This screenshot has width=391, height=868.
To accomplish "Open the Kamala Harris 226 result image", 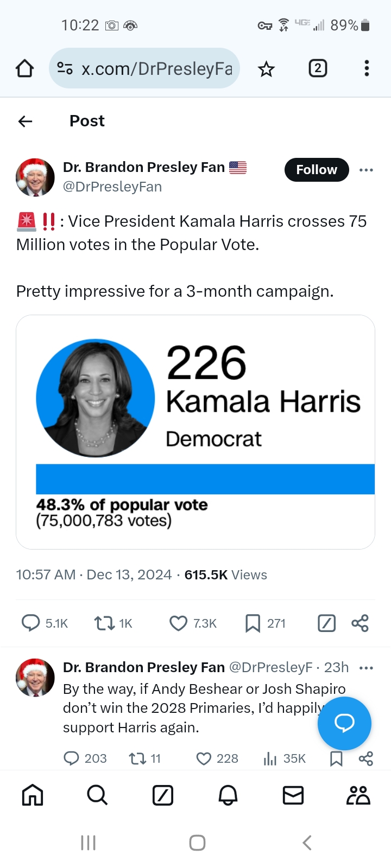I will (195, 432).
